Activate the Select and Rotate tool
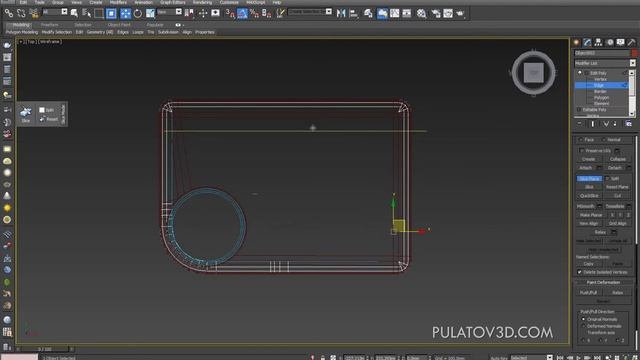This screenshot has height=360, width=640. pyautogui.click(x=138, y=13)
